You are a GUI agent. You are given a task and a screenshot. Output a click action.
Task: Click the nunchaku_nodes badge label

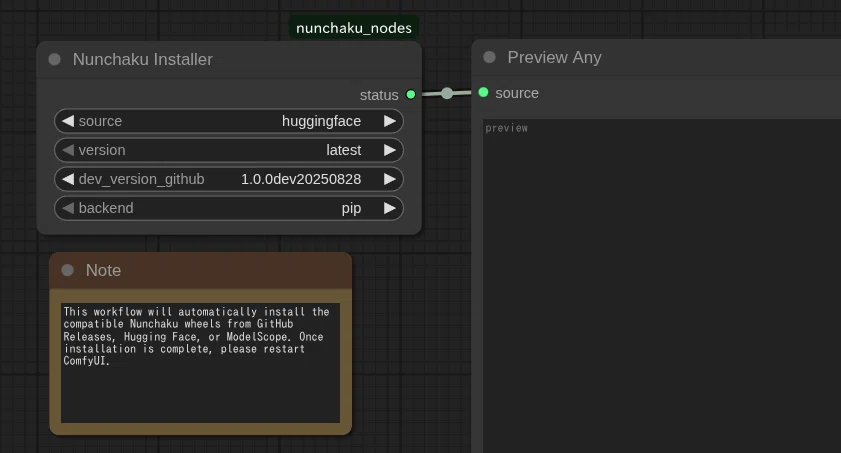click(354, 28)
